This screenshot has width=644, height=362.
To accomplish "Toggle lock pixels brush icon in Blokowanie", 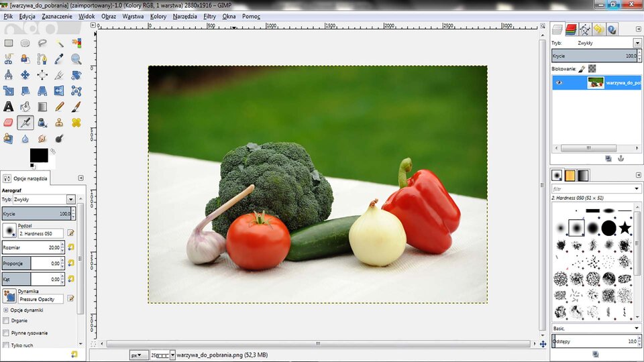I will [x=582, y=69].
